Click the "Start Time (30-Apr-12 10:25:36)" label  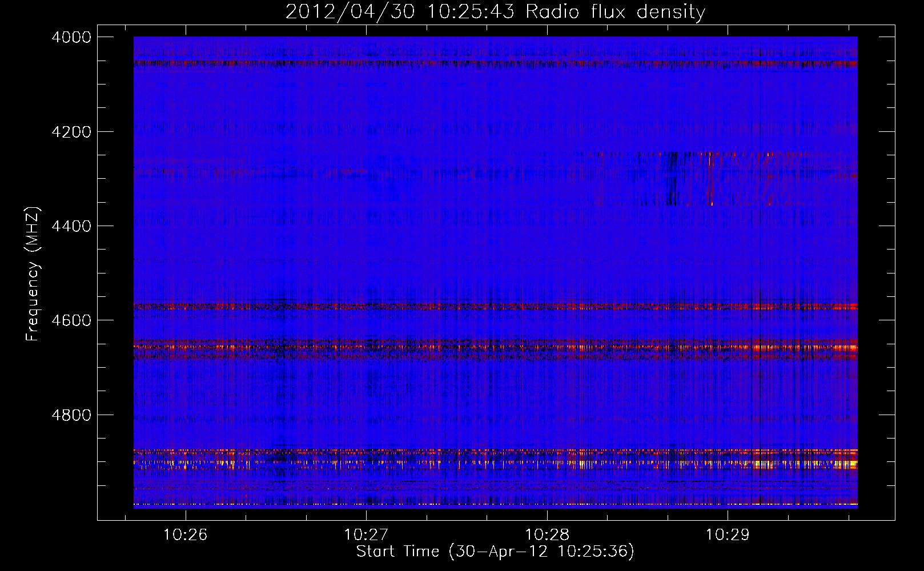(495, 552)
